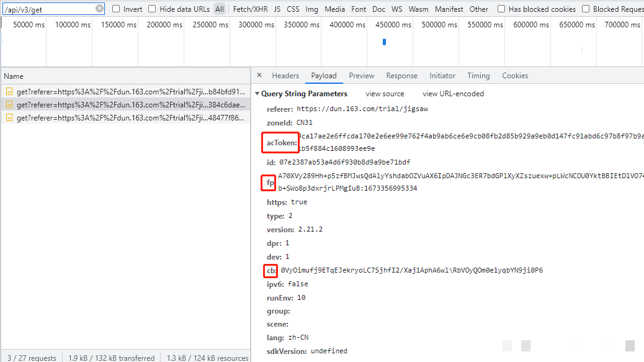The image size is (644, 362).
Task: Open the Response tab
Action: coord(401,76)
